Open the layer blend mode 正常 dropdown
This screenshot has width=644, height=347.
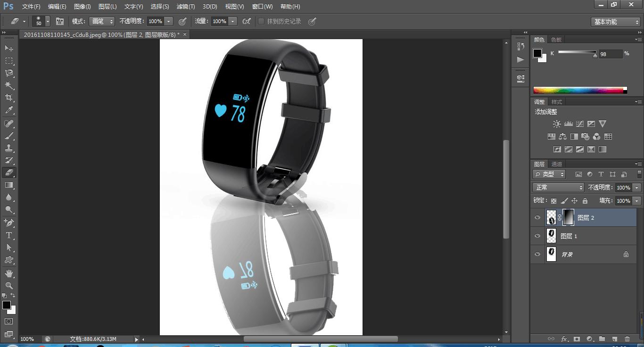pos(559,187)
